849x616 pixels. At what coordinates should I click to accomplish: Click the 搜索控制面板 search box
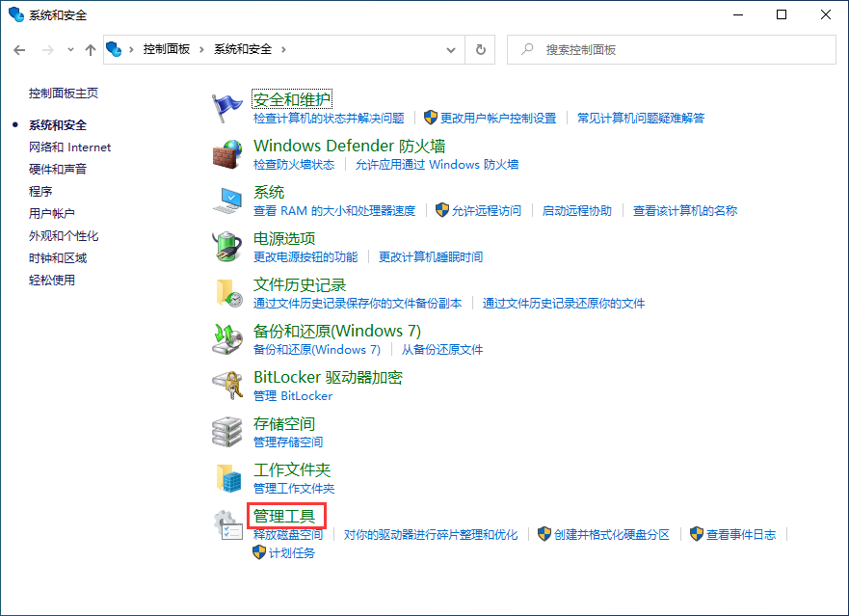pyautogui.click(x=675, y=49)
